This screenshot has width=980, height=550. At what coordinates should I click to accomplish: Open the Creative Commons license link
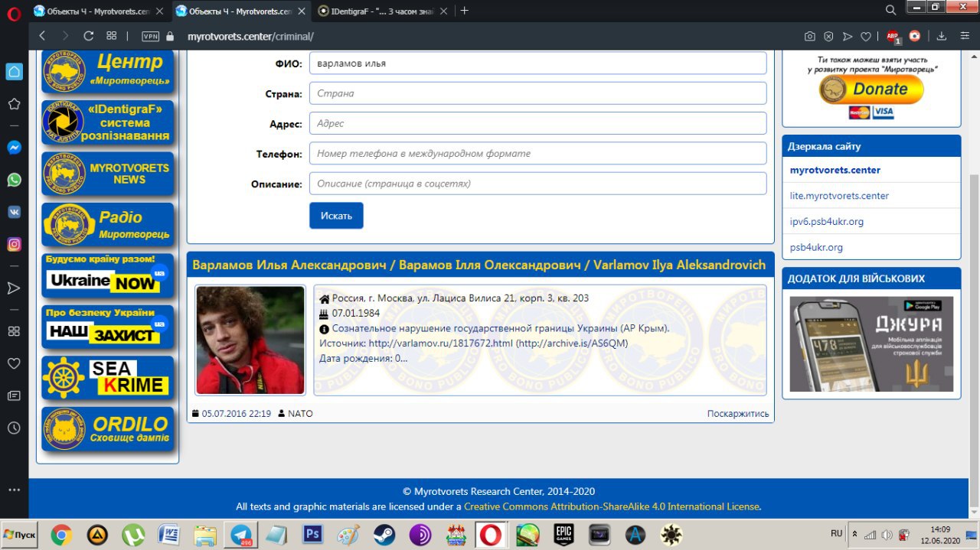(611, 506)
